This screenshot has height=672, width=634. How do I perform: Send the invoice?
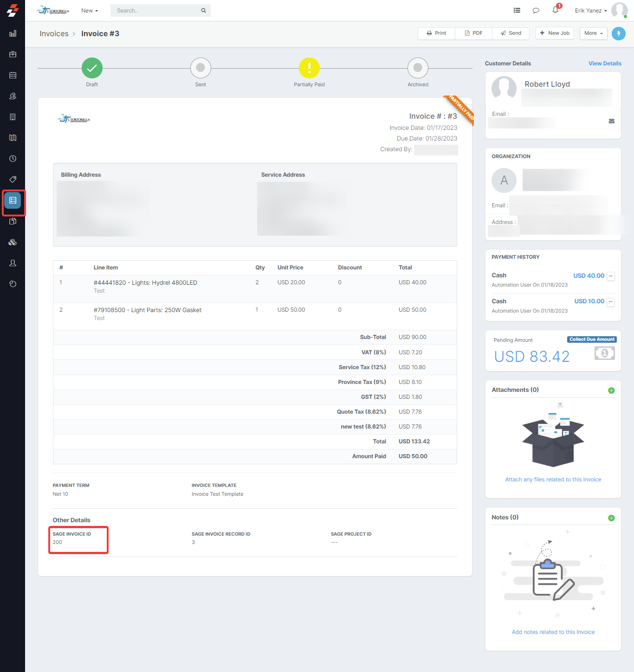pos(511,33)
